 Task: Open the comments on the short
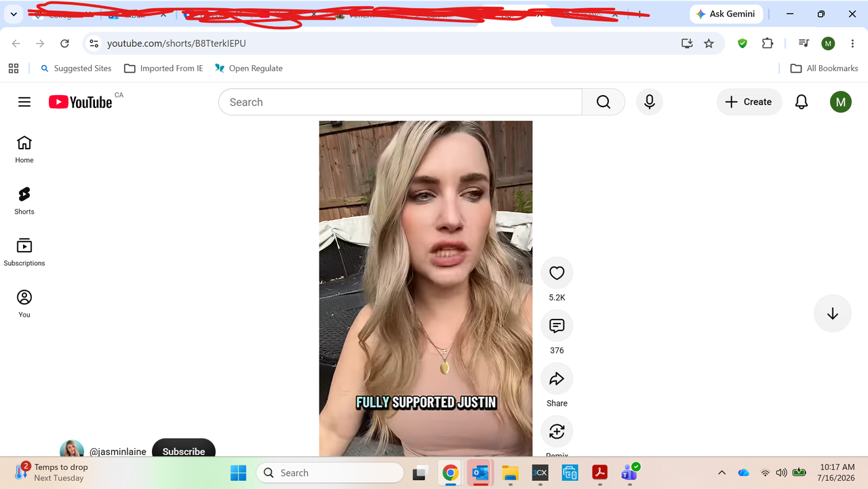(557, 326)
